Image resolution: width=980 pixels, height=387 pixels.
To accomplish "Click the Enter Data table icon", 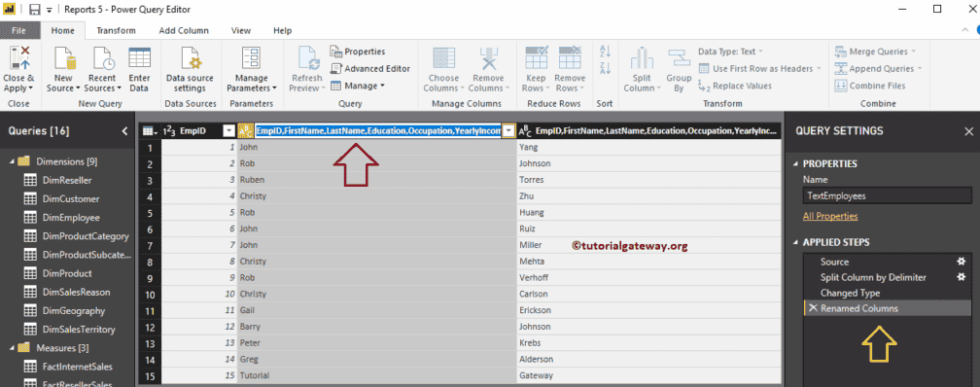I will click(139, 58).
